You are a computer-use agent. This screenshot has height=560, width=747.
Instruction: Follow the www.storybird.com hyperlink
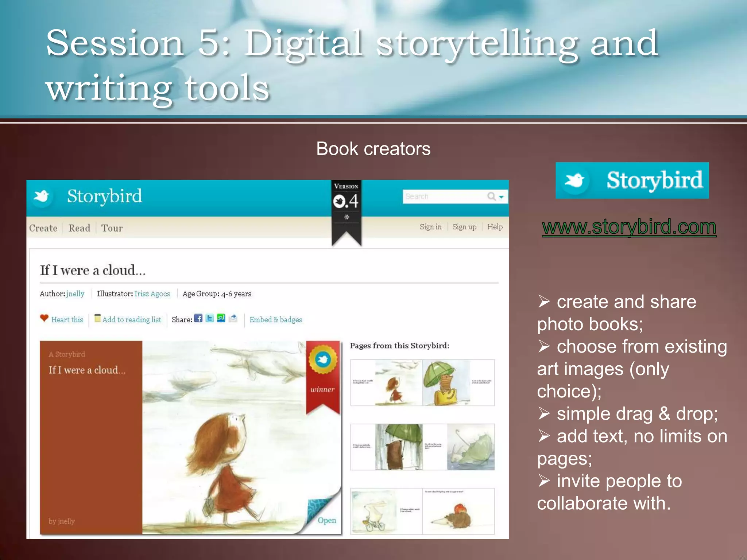click(629, 227)
